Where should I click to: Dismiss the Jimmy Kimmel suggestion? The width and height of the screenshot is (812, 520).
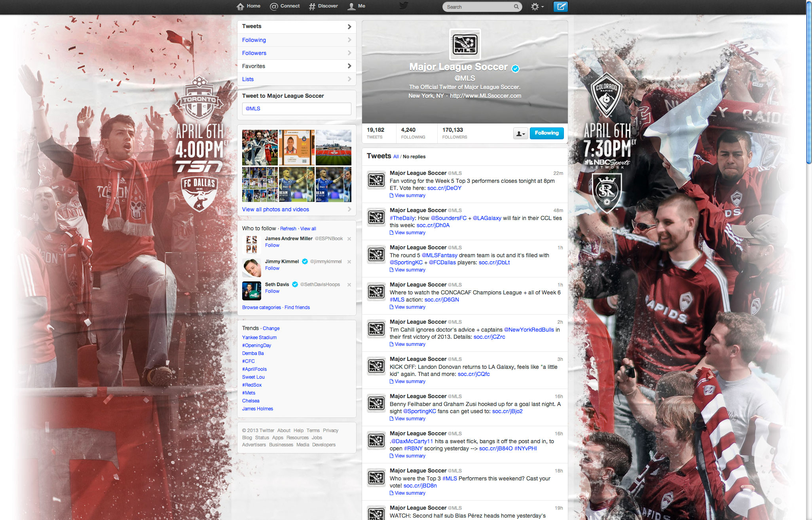click(349, 262)
